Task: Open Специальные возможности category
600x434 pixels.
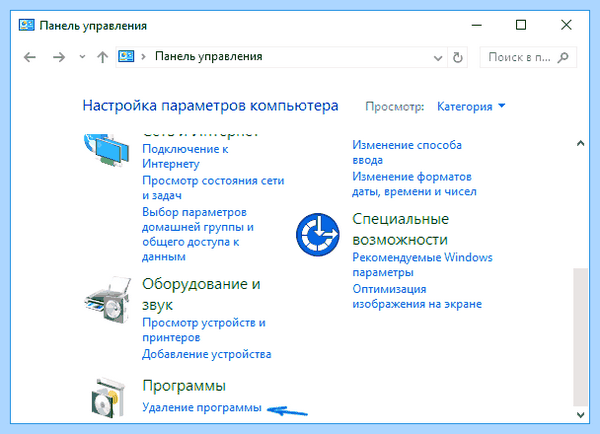Action: [x=401, y=229]
